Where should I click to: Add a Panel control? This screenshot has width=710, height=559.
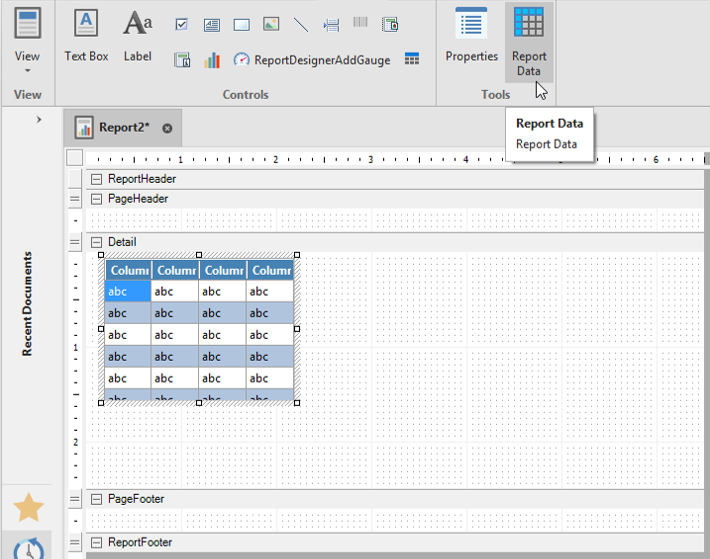(x=241, y=24)
